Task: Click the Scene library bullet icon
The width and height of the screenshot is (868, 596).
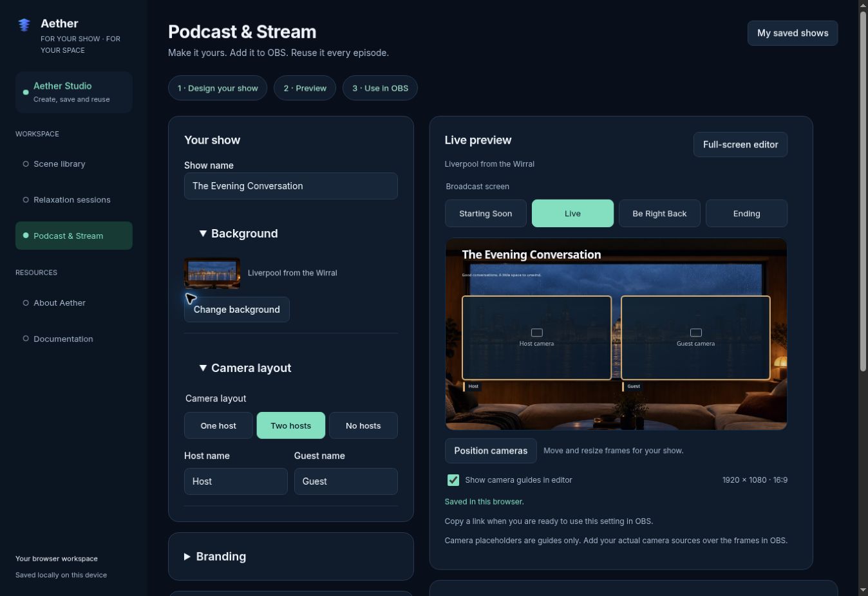Action: click(x=26, y=164)
